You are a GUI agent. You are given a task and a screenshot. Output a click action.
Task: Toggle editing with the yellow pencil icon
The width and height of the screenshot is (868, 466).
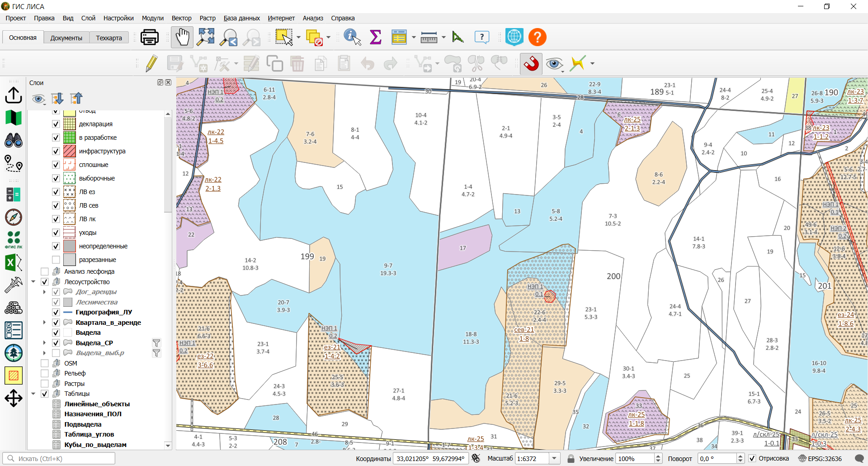(x=152, y=63)
